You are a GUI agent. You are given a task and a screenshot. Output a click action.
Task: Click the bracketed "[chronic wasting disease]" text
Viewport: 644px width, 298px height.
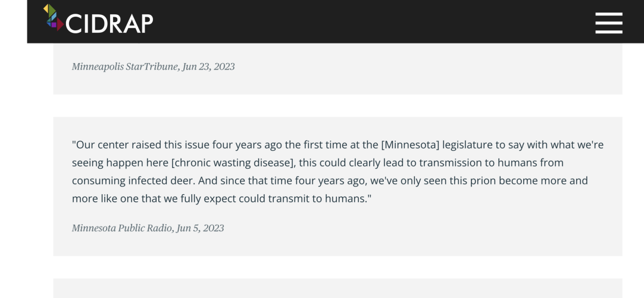[x=233, y=163]
